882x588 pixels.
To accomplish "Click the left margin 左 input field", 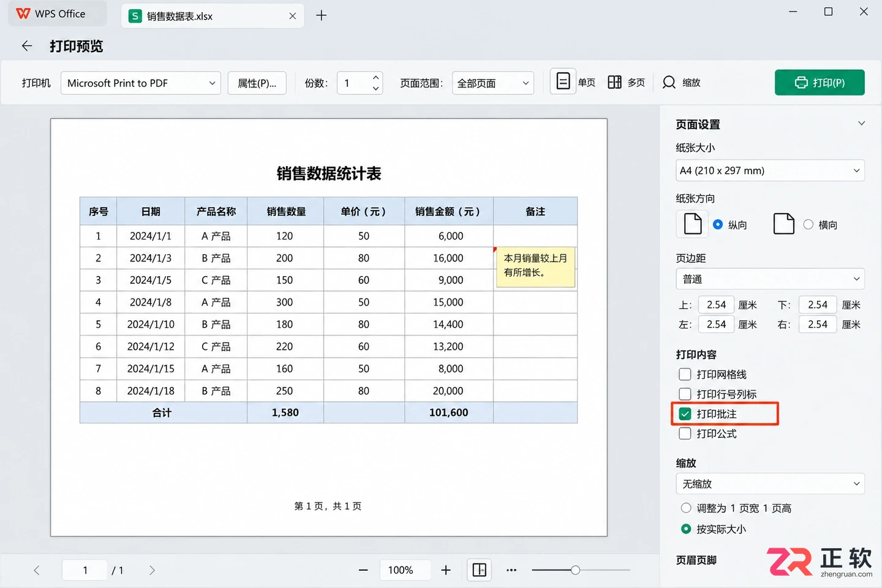I will pos(716,325).
